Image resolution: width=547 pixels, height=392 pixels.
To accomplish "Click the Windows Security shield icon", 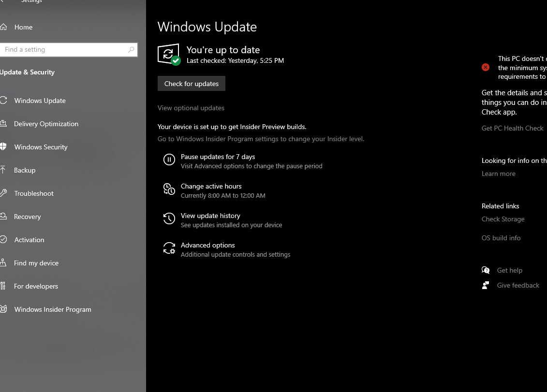I will (3, 146).
